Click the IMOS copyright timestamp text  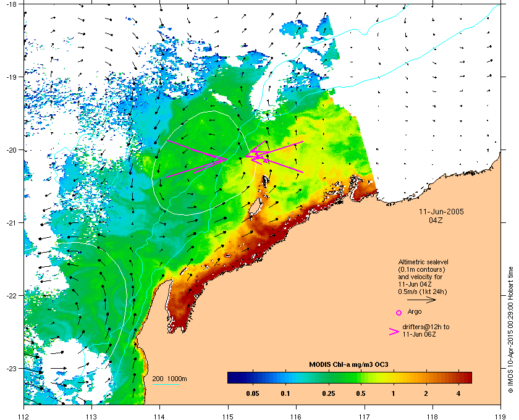[x=510, y=330]
